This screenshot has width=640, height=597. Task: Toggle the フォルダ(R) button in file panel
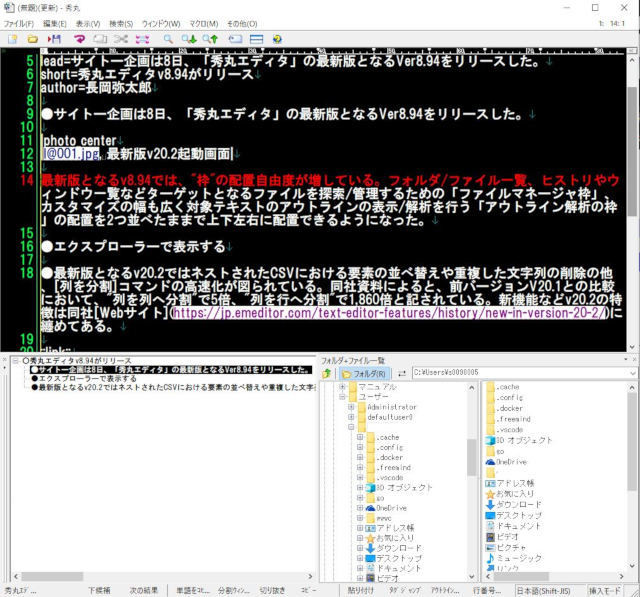click(364, 373)
